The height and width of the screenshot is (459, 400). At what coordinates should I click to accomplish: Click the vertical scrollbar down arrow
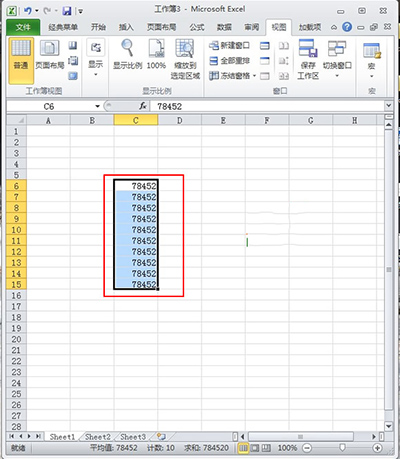(x=389, y=426)
